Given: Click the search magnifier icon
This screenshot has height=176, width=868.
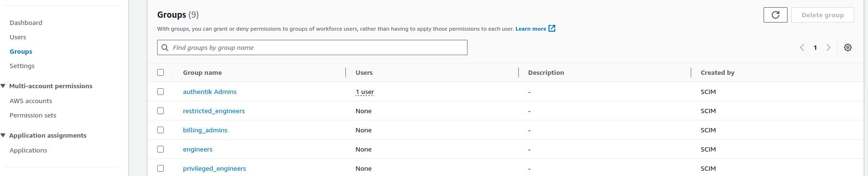Looking at the screenshot, I should tap(165, 47).
